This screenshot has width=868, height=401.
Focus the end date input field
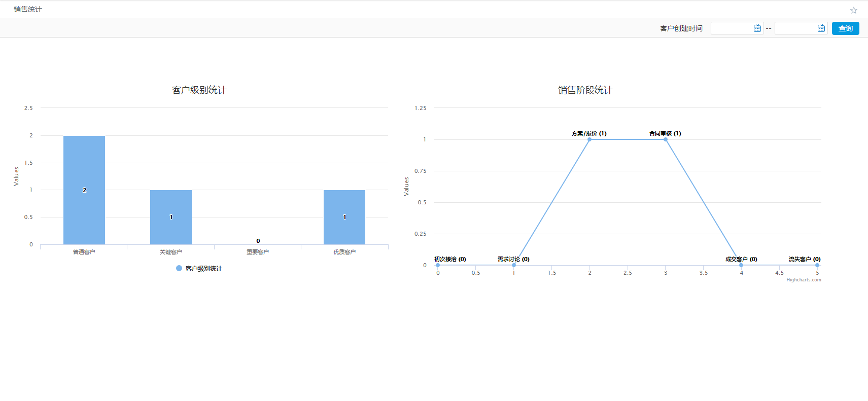click(795, 28)
